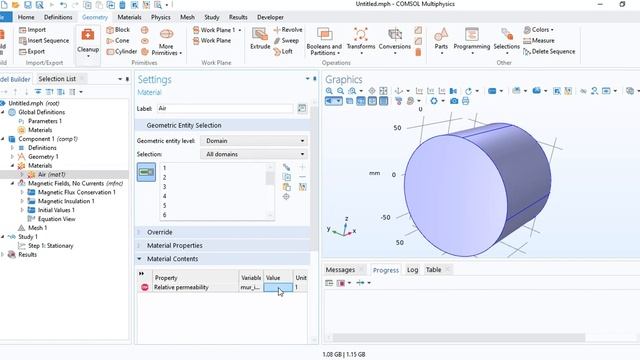Expand the Definitions node under Component 1
The image size is (640, 360).
[x=12, y=148]
